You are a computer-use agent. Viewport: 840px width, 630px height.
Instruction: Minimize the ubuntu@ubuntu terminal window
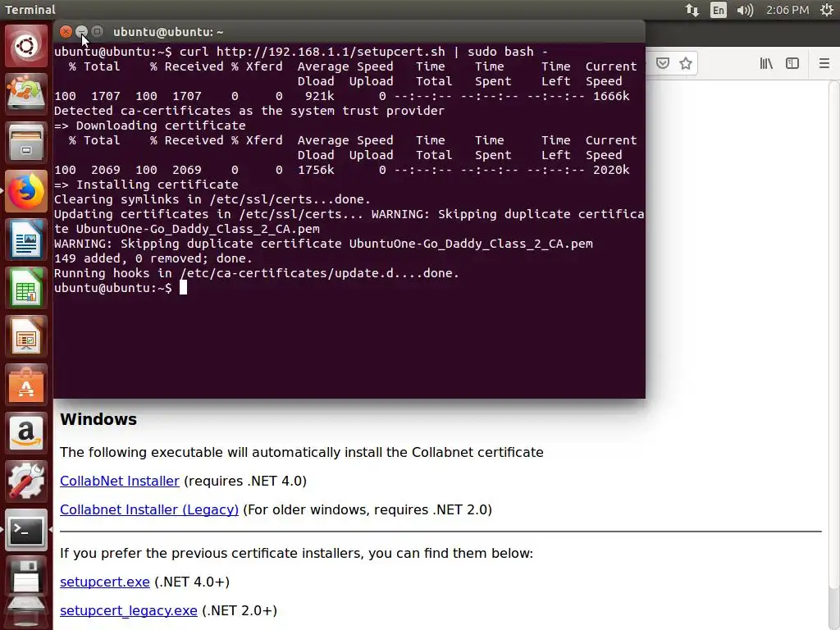pos(81,32)
